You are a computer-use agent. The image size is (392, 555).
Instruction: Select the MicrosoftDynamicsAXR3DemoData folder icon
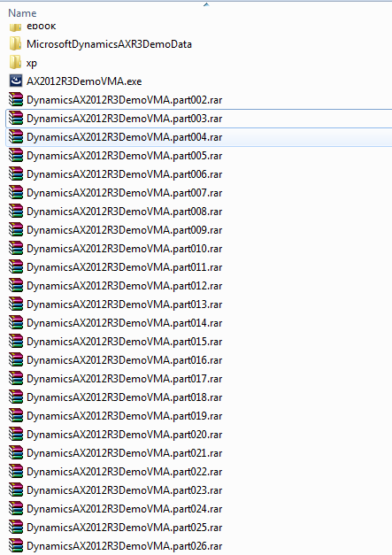[x=15, y=44]
